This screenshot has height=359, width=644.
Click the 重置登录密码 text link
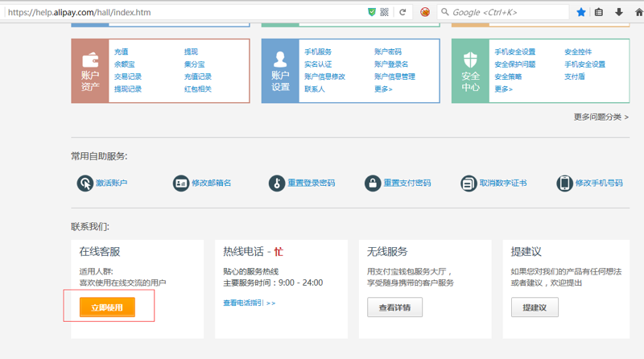(x=312, y=183)
